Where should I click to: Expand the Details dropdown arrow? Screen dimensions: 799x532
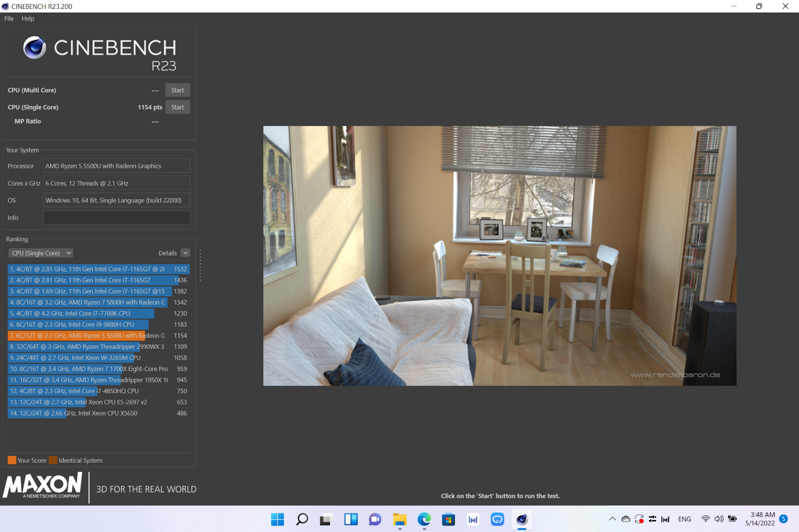coord(185,253)
